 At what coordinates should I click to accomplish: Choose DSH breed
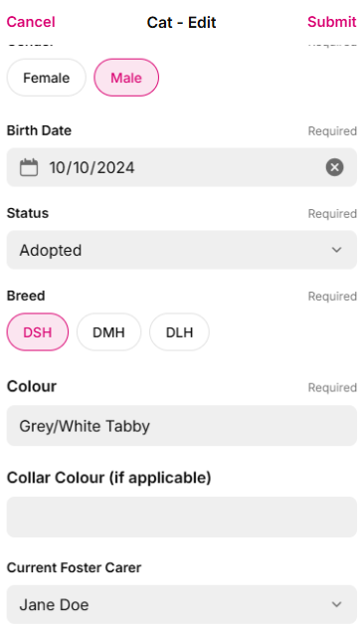point(37,332)
